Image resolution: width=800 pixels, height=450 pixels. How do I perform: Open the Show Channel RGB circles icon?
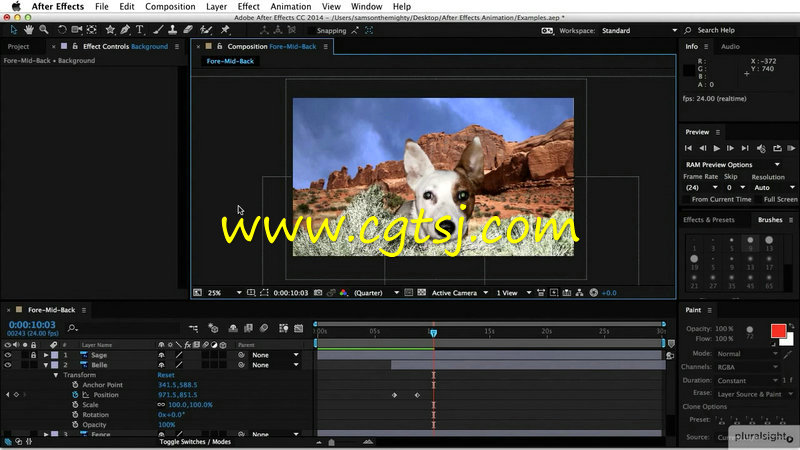tap(343, 293)
